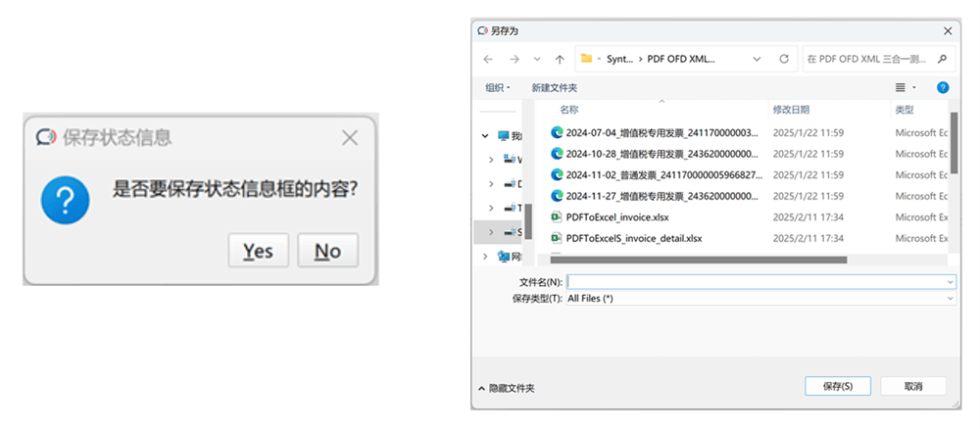Click the navigation tree scrollbar
This screenshot has width=980, height=429.
(x=527, y=221)
